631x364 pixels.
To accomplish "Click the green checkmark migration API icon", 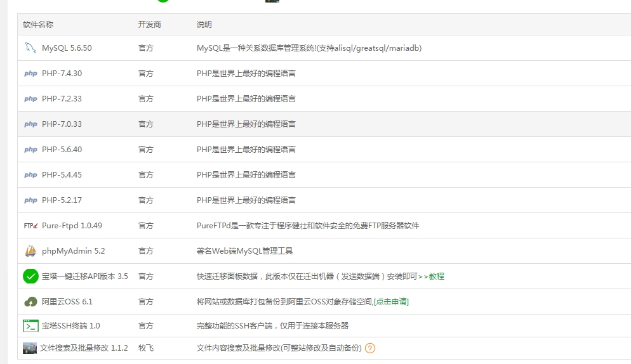I will coord(30,276).
